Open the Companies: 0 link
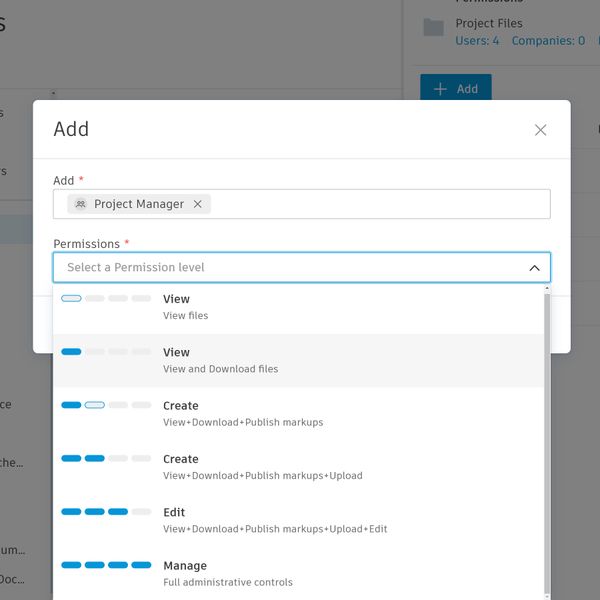The width and height of the screenshot is (600, 600). (548, 41)
